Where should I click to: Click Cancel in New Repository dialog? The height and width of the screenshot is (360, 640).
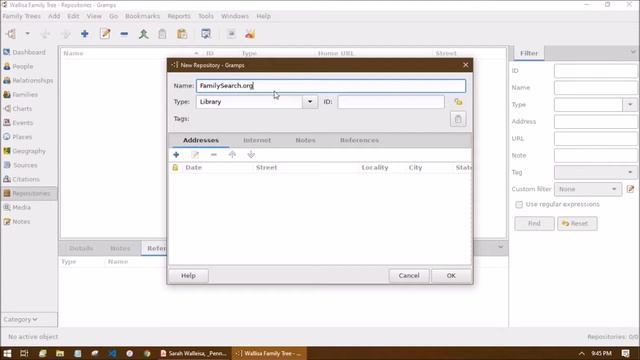(409, 276)
